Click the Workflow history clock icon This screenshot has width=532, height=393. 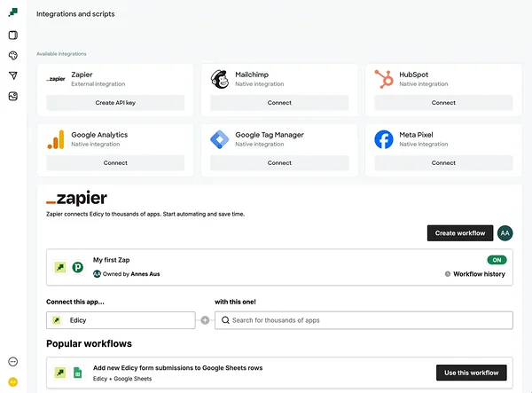click(x=448, y=274)
